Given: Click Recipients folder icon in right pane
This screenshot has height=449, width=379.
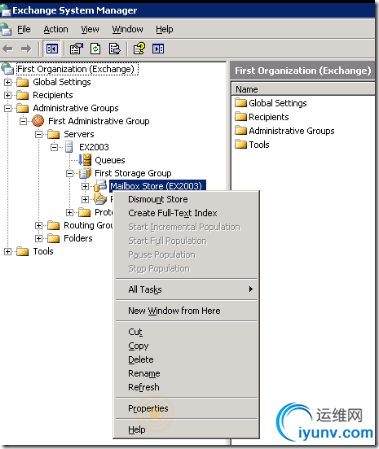Looking at the screenshot, I should click(241, 117).
